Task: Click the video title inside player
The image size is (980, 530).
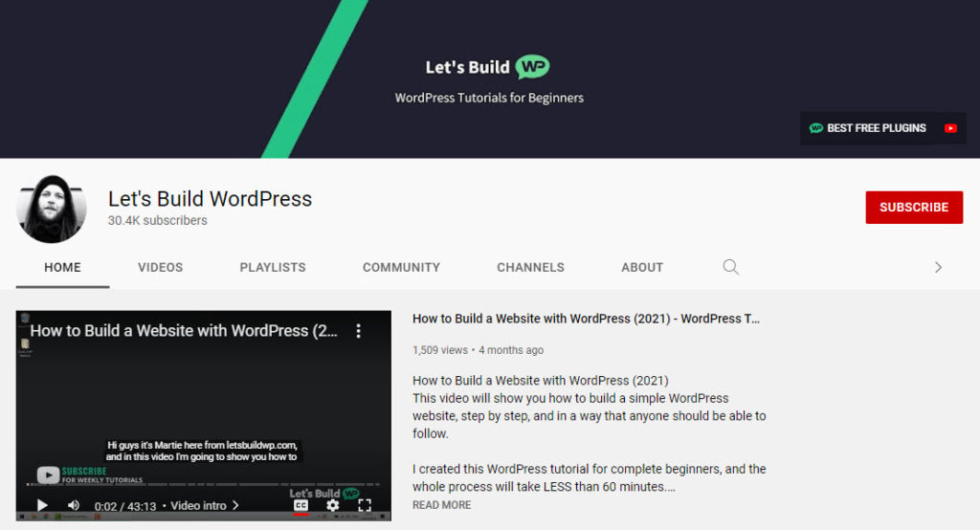Action: (184, 331)
